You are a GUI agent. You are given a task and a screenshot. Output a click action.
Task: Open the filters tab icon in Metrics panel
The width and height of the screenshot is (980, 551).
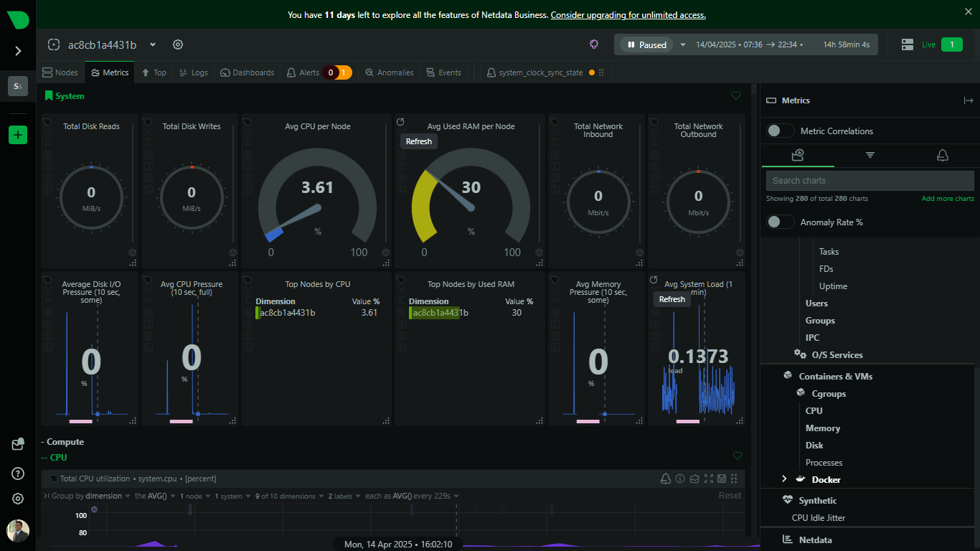point(870,155)
